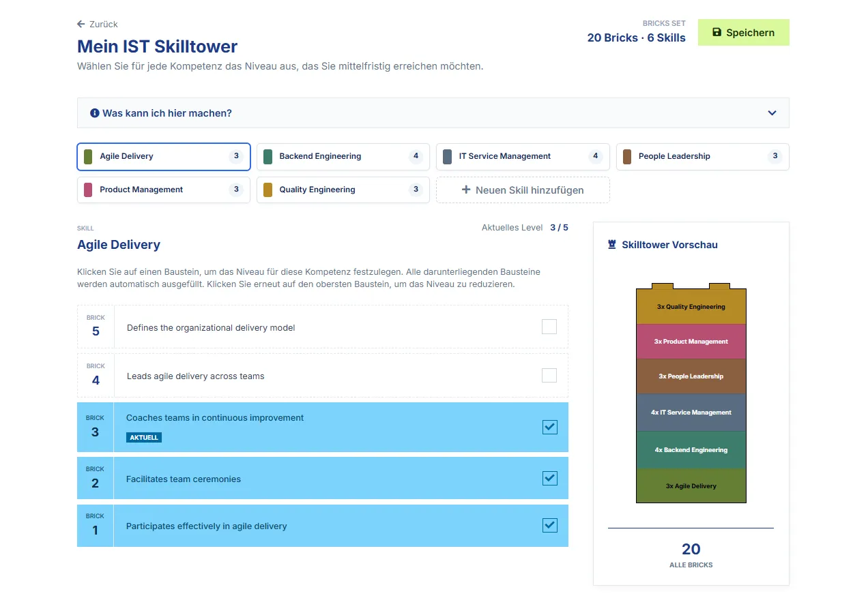Open the 'Was kann ich hier machen?' help panel
This screenshot has height=598, width=868.
tap(433, 113)
